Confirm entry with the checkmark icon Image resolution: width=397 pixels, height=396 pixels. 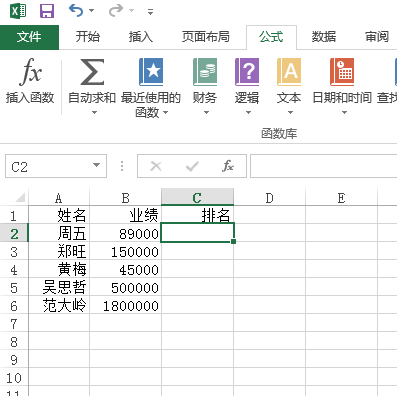coord(192,166)
